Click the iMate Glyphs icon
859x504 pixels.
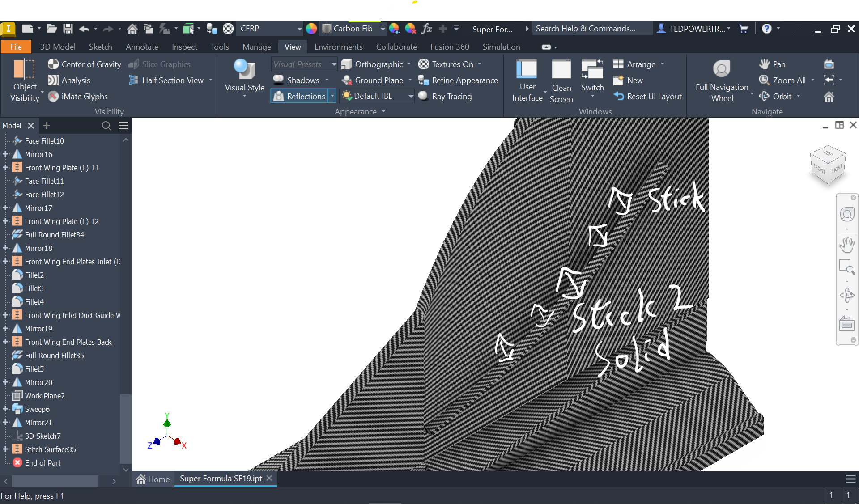pos(53,96)
